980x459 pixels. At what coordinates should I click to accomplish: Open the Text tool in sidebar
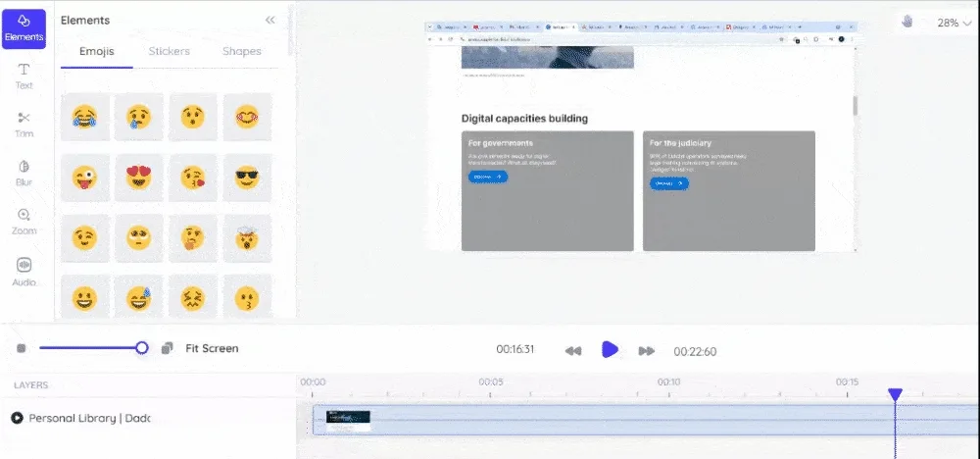point(24,76)
